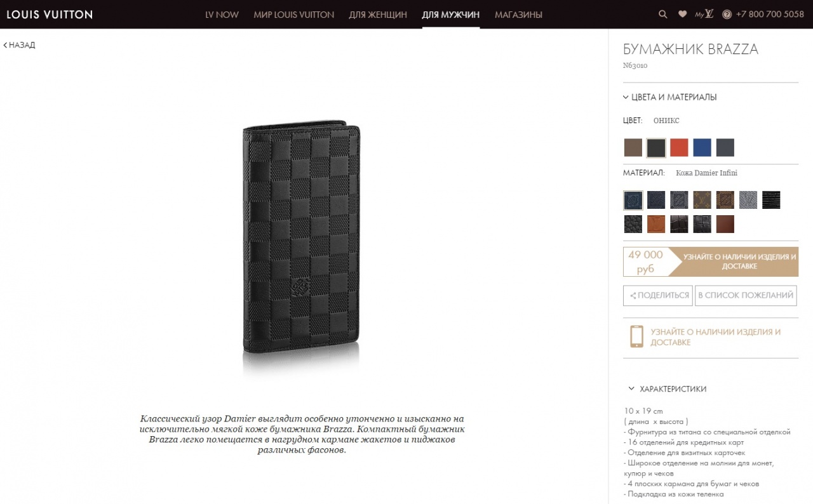The height and width of the screenshot is (504, 813).
Task: Click the ПОДЕЛИТЬСЯ share button
Action: pos(658,295)
